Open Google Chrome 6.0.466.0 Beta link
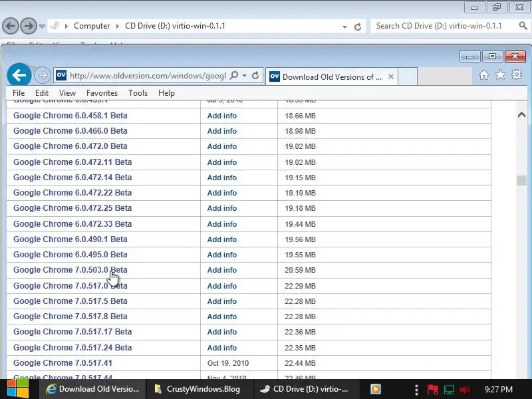This screenshot has height=399, width=532. 70,131
